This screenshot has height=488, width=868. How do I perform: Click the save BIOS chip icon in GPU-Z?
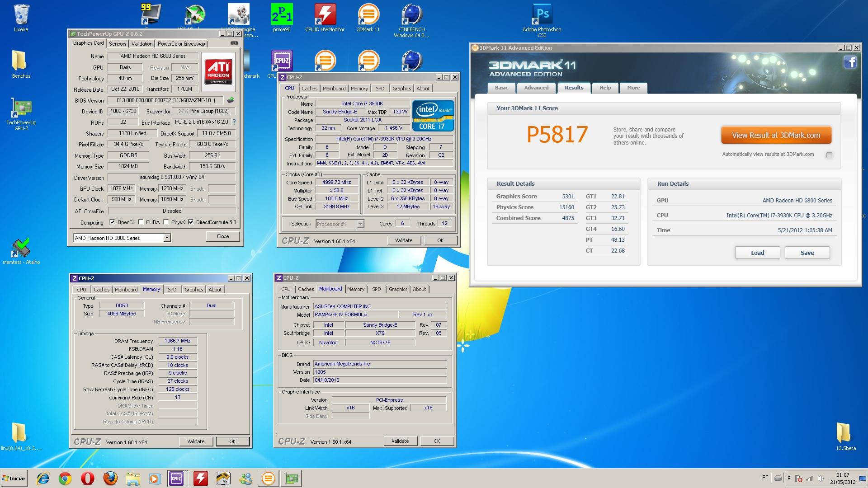tap(231, 100)
